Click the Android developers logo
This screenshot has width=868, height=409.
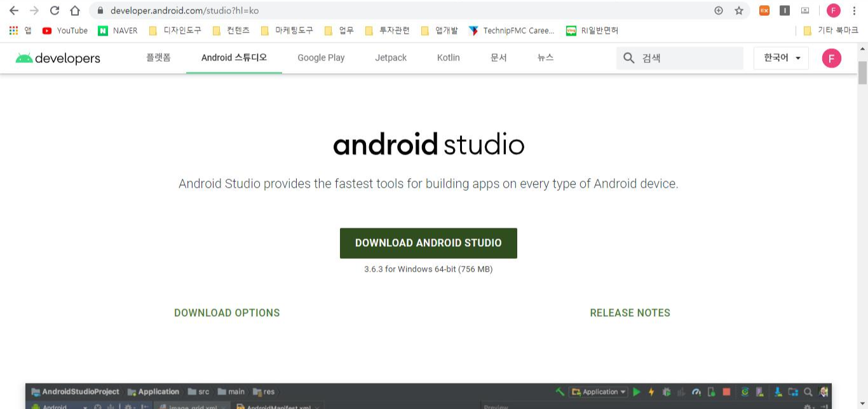[58, 58]
